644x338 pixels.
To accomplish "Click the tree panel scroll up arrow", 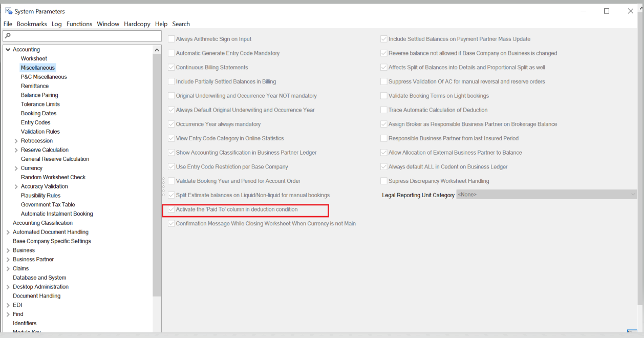I will coord(157,50).
